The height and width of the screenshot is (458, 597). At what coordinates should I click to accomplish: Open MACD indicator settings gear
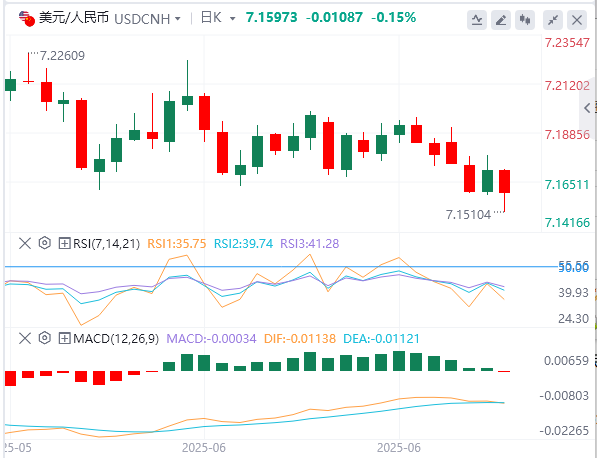click(x=45, y=338)
